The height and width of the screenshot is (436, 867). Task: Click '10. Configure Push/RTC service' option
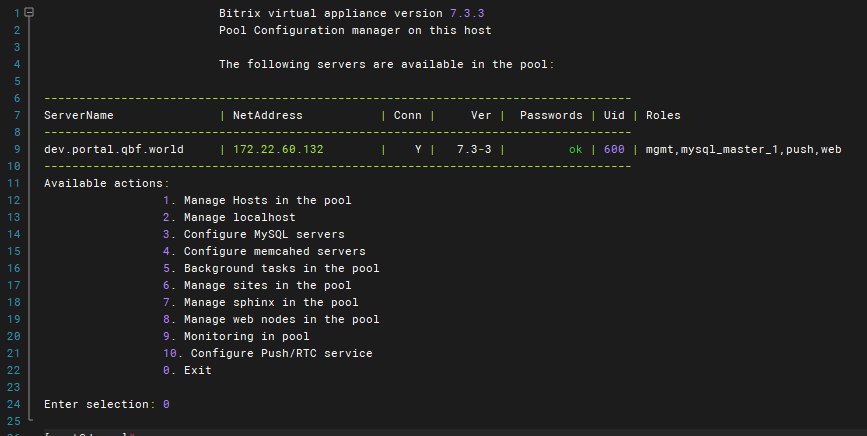(x=268, y=353)
